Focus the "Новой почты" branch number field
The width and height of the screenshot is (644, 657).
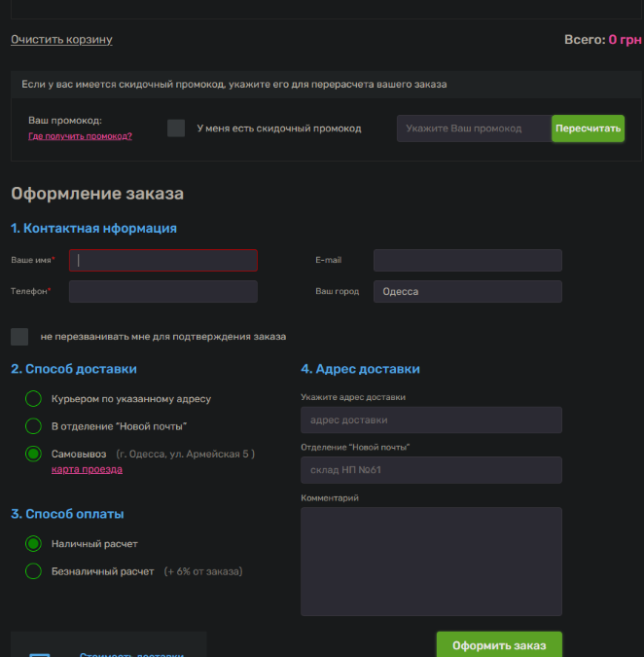point(431,470)
